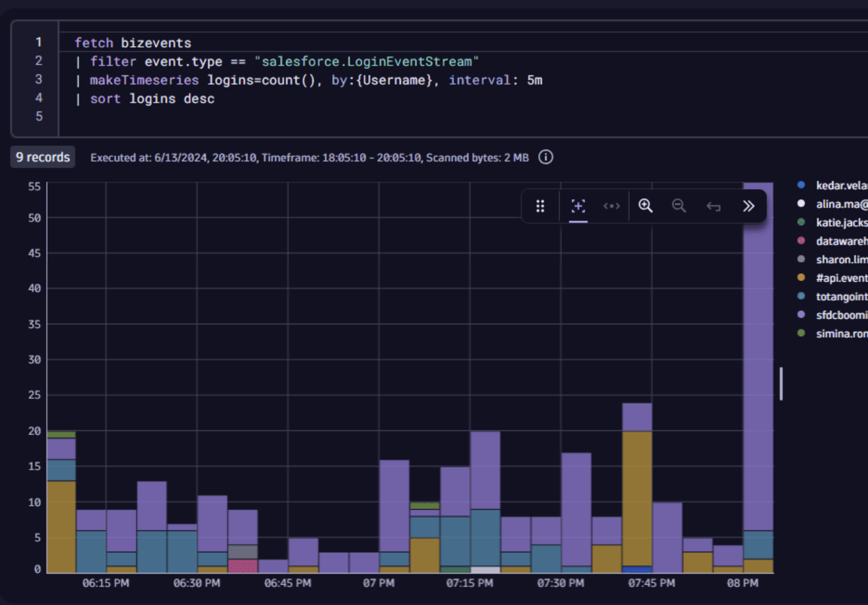Click the reset zoom back arrow
Screen dimensions: 868x605
pos(713,206)
